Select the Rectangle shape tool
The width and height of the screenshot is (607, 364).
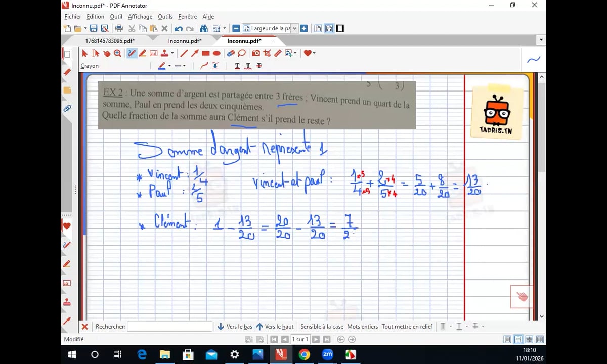tap(205, 53)
